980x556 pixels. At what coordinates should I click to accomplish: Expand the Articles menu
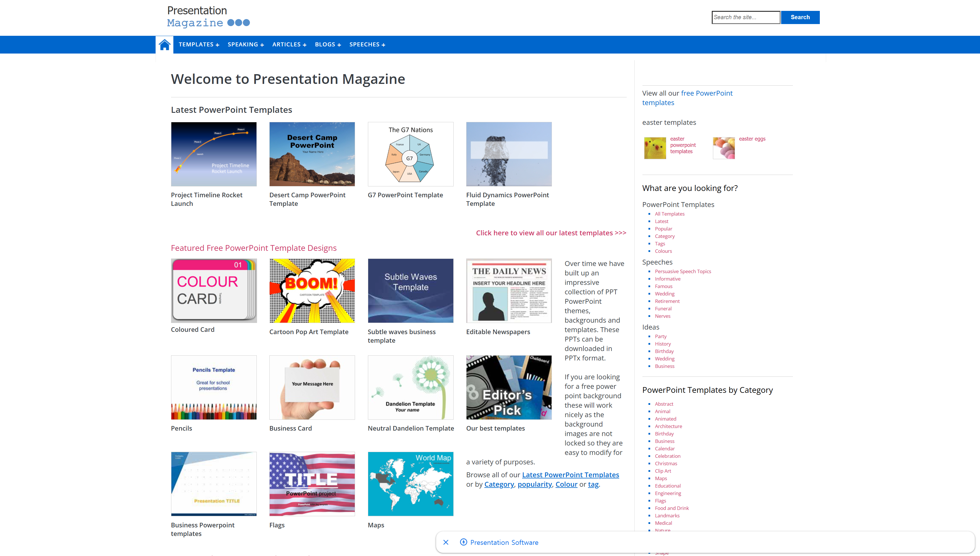point(289,45)
